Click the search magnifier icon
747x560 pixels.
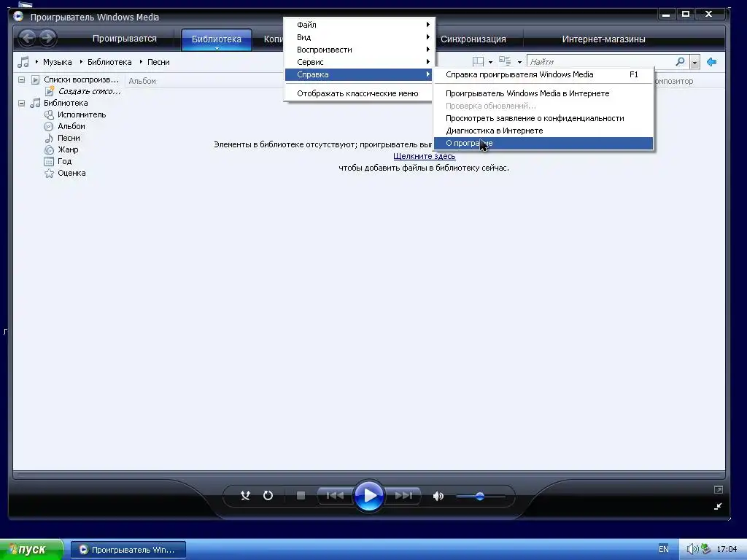point(681,62)
